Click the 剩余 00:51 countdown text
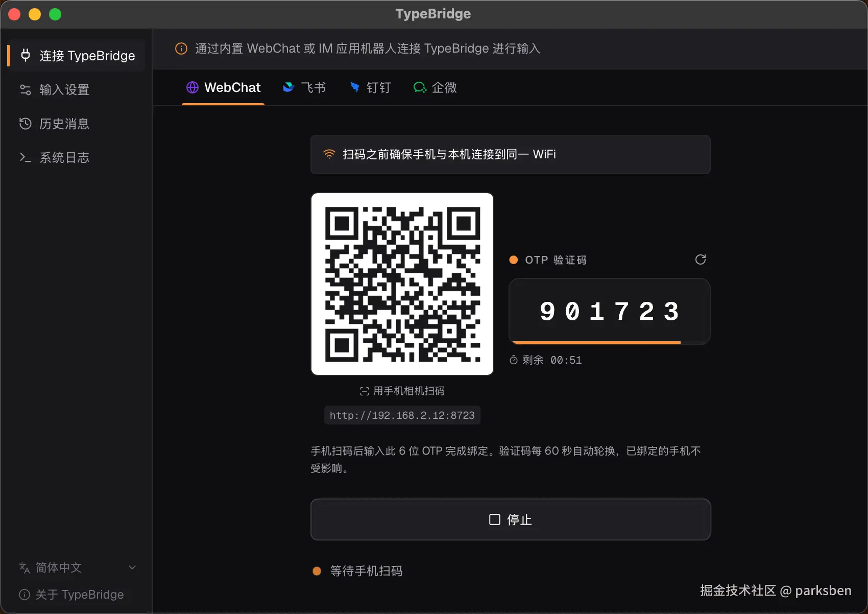The image size is (868, 614). pos(552,360)
